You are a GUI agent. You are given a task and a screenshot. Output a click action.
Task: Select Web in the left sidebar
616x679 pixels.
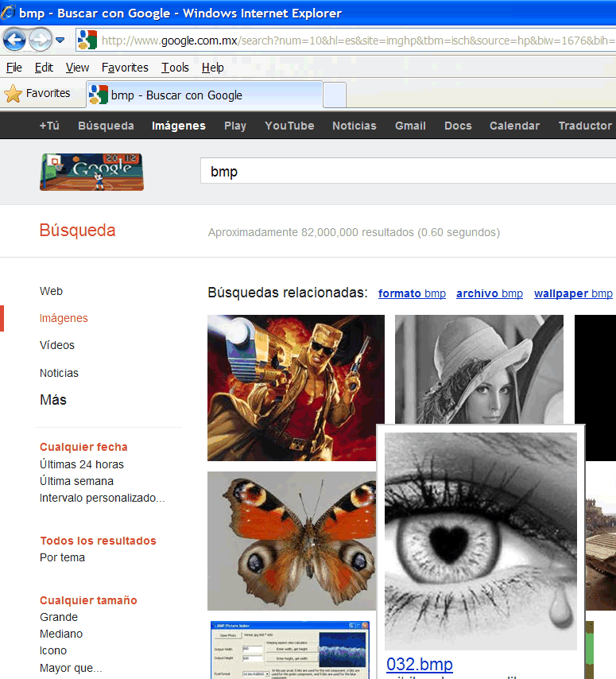(51, 291)
